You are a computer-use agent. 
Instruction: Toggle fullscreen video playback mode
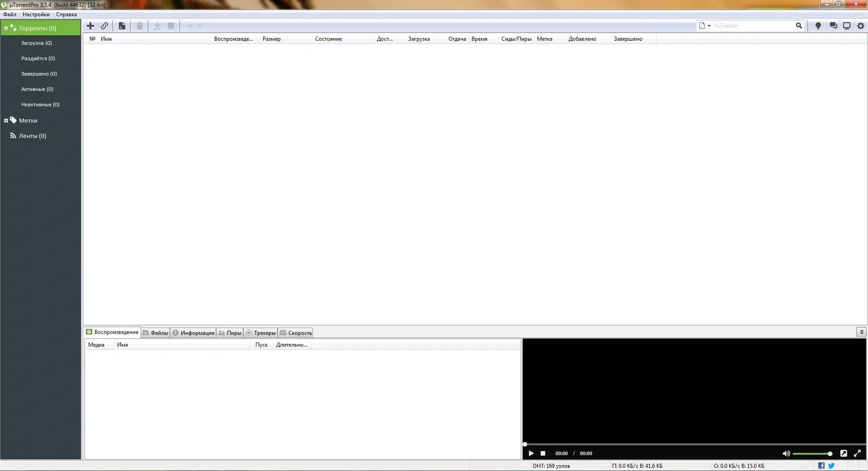pyautogui.click(x=857, y=453)
